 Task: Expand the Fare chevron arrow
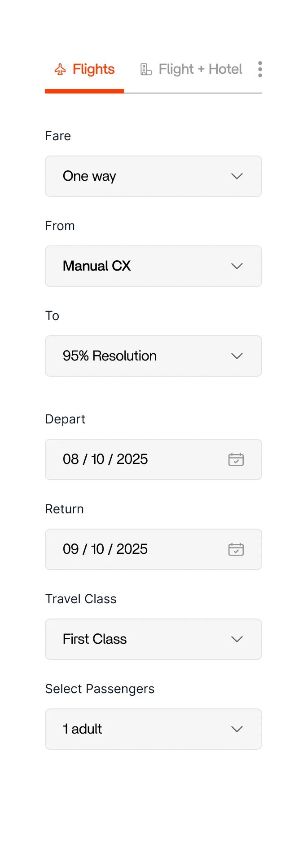tap(237, 176)
